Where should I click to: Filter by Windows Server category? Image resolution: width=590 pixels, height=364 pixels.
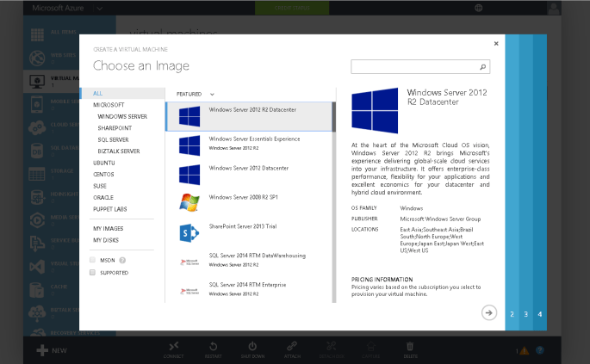(x=122, y=116)
